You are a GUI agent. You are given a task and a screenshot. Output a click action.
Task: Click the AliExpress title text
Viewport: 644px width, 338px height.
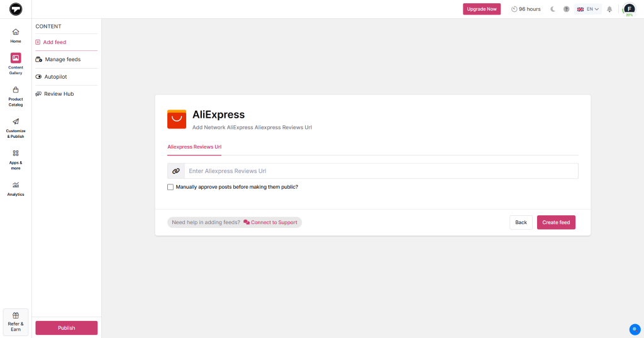point(218,115)
